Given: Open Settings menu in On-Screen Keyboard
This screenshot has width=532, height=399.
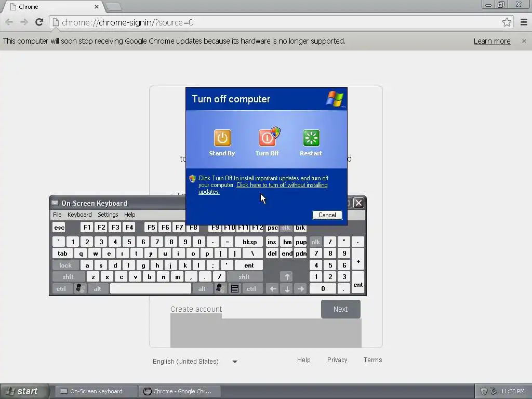Looking at the screenshot, I should pos(108,215).
